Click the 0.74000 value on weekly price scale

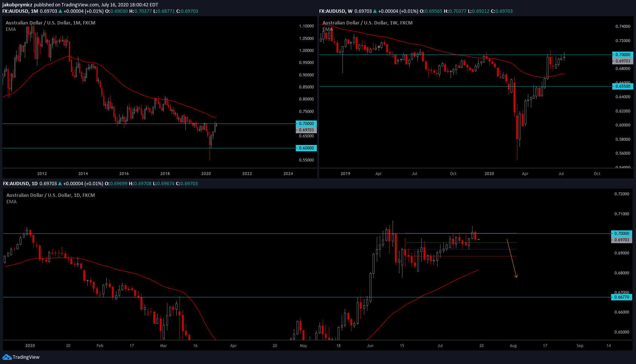pos(623,26)
